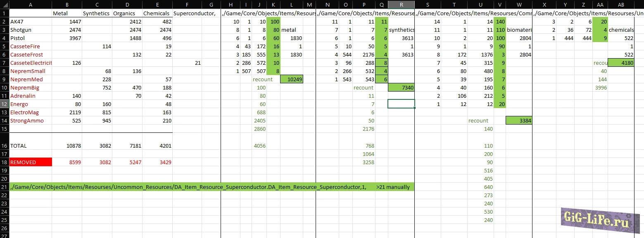
Task: Click the Metal column title cell
Action: [x=67, y=13]
